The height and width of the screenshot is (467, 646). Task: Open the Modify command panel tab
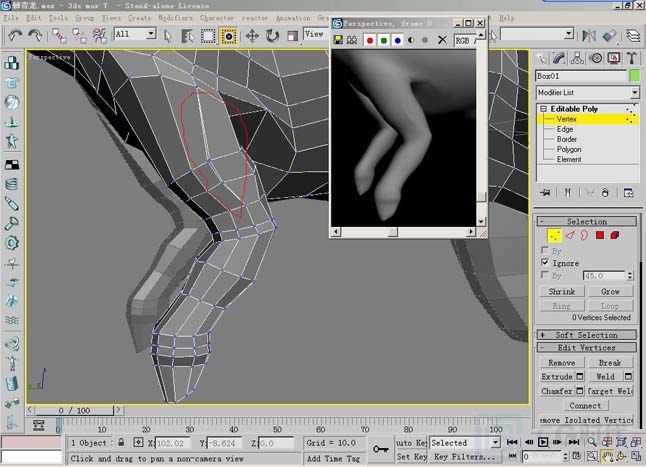pyautogui.click(x=559, y=58)
